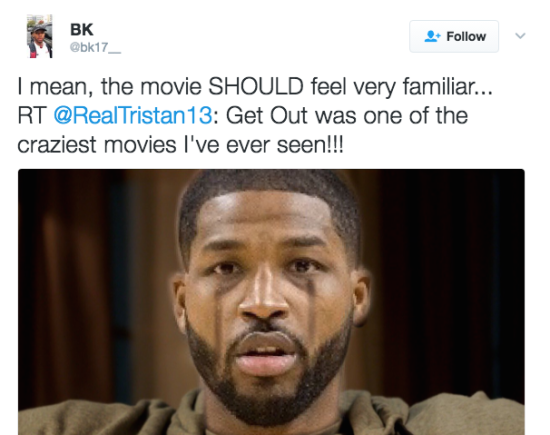Click the "Get Out was one of the" text
Screen dimensions: 550x435
347,115
